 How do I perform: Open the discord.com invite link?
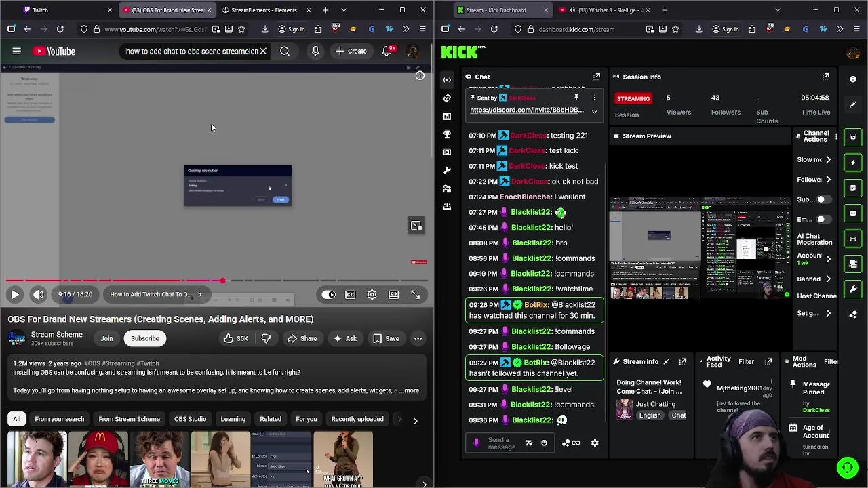coord(527,110)
